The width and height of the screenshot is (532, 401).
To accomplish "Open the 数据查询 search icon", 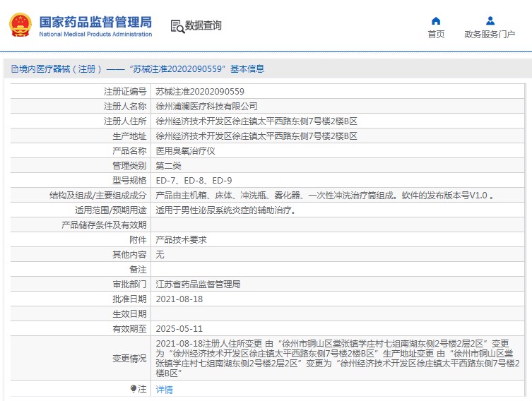I will (x=177, y=26).
